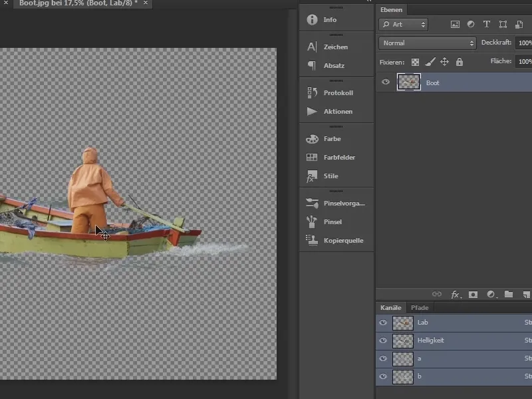This screenshot has height=399, width=532.
Task: Select the Ebenen tab
Action: tap(391, 10)
